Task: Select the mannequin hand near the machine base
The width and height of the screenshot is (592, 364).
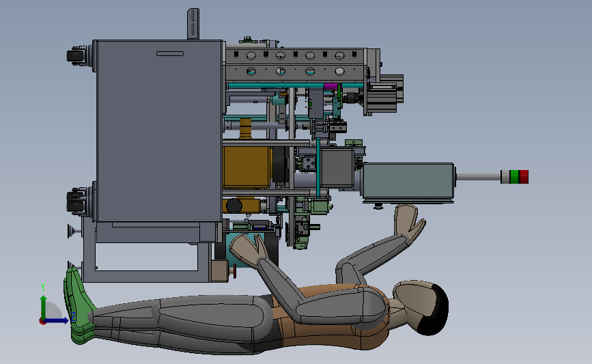Action: (249, 249)
